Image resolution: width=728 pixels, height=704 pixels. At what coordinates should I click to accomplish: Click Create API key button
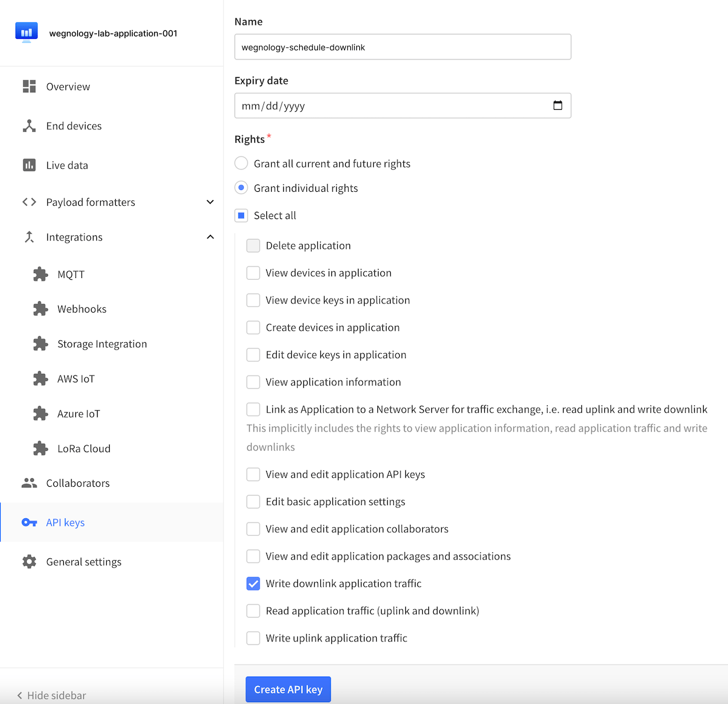click(288, 689)
